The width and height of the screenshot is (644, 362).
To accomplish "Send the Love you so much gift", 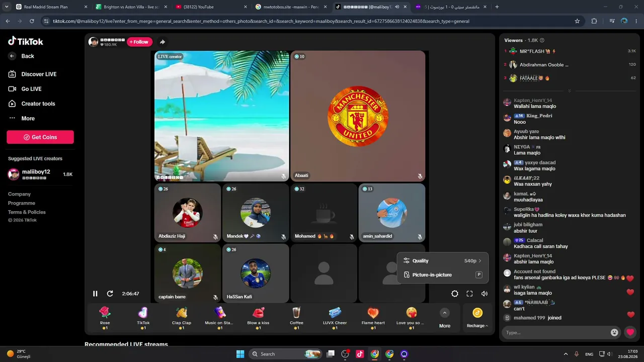I will 411,318.
